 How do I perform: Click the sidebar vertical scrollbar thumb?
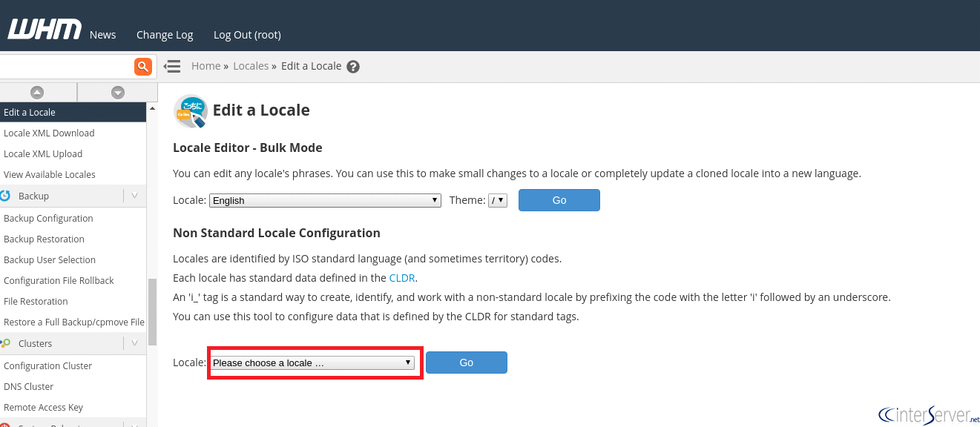click(152, 311)
